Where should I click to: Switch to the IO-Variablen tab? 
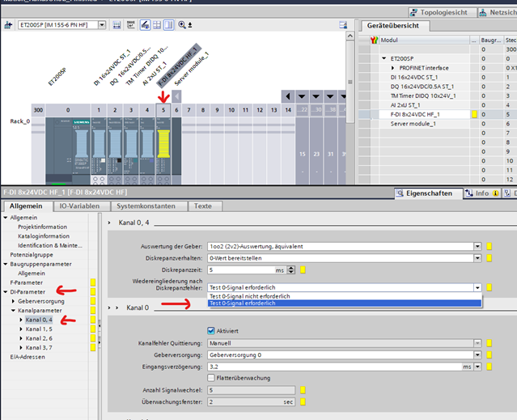(x=78, y=206)
